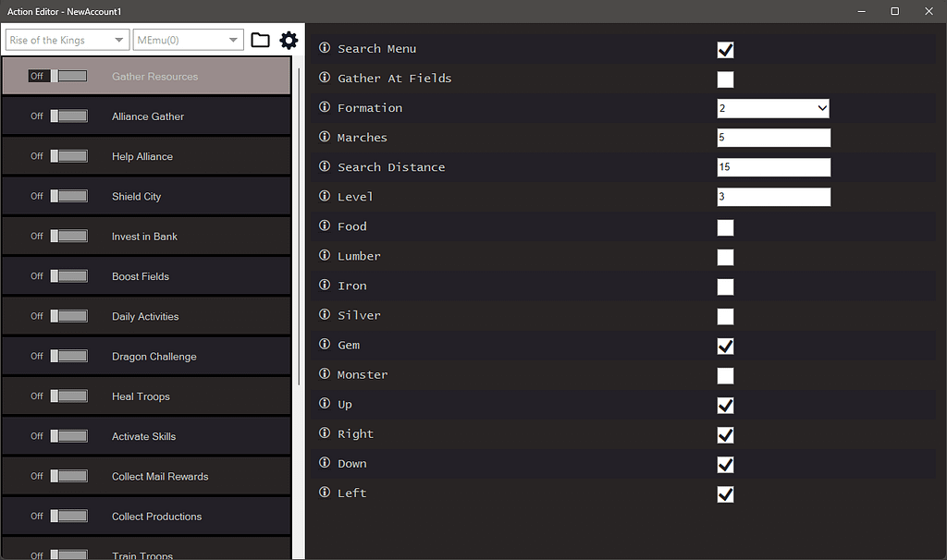Click info icon beside Search Menu

tap(325, 48)
